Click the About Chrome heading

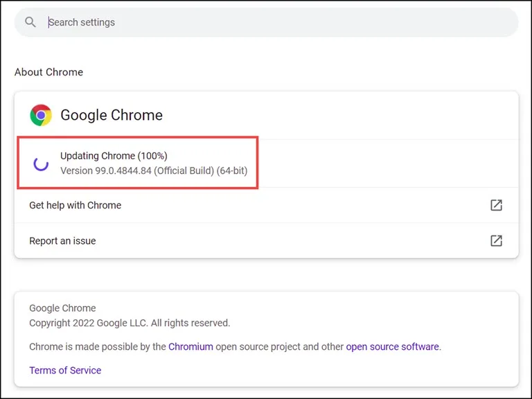tap(49, 72)
